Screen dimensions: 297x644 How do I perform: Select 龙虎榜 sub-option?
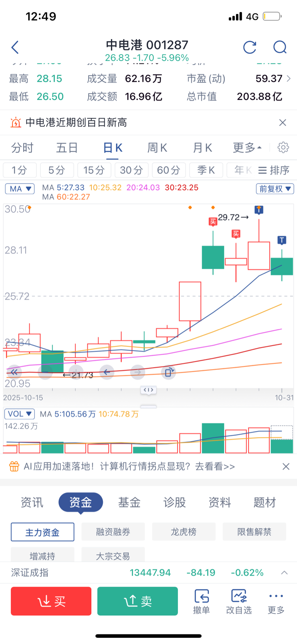point(184,532)
